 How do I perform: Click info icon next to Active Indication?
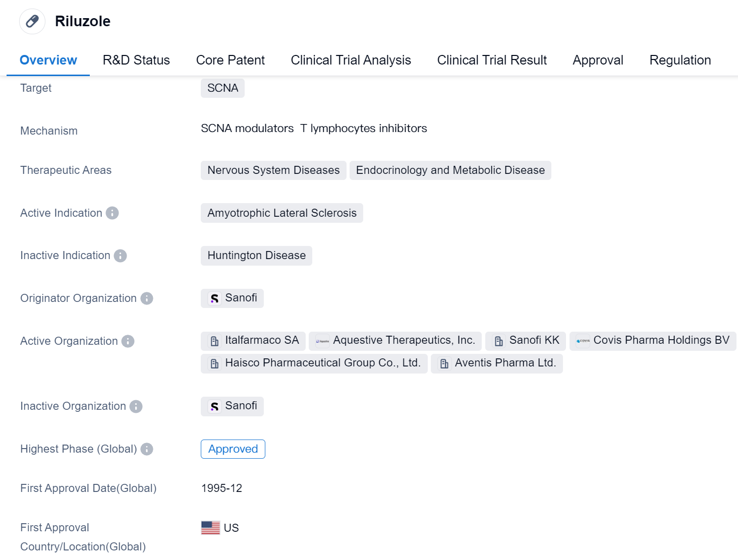pos(112,213)
